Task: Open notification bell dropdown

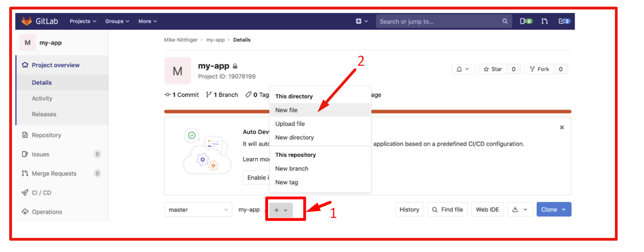Action: (x=463, y=69)
